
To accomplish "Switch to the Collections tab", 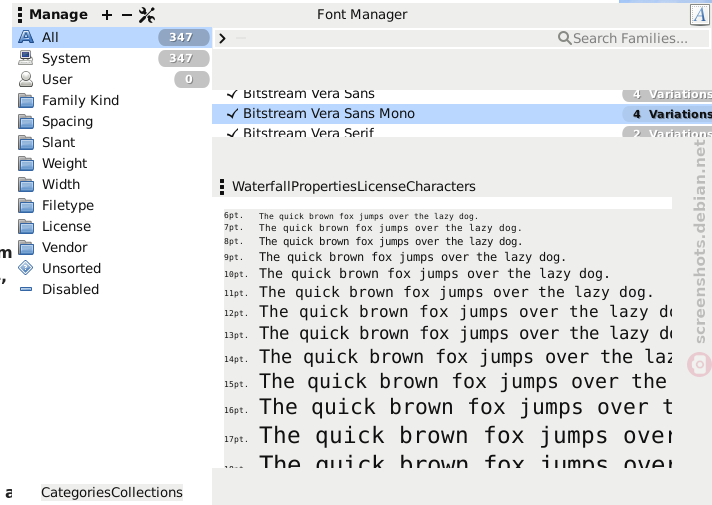I will tap(147, 492).
